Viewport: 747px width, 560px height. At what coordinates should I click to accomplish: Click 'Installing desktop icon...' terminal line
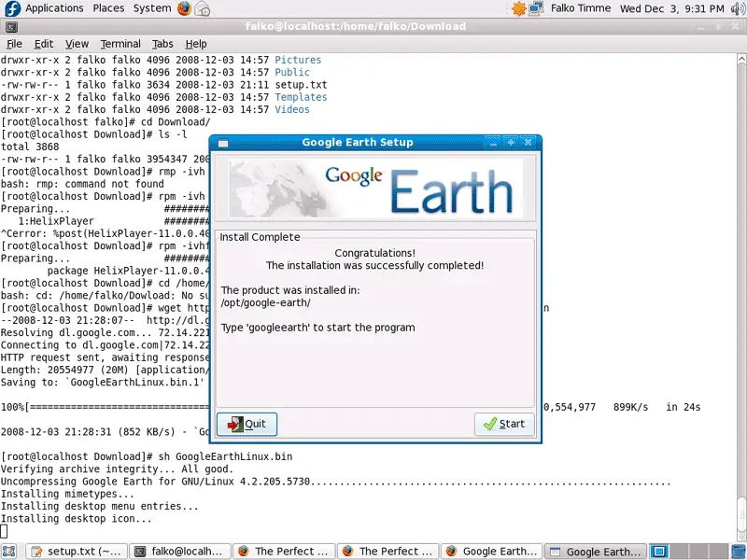pyautogui.click(x=77, y=519)
